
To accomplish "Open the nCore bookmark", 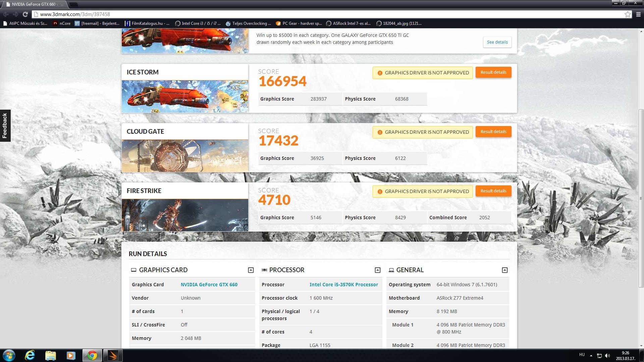I will click(62, 23).
